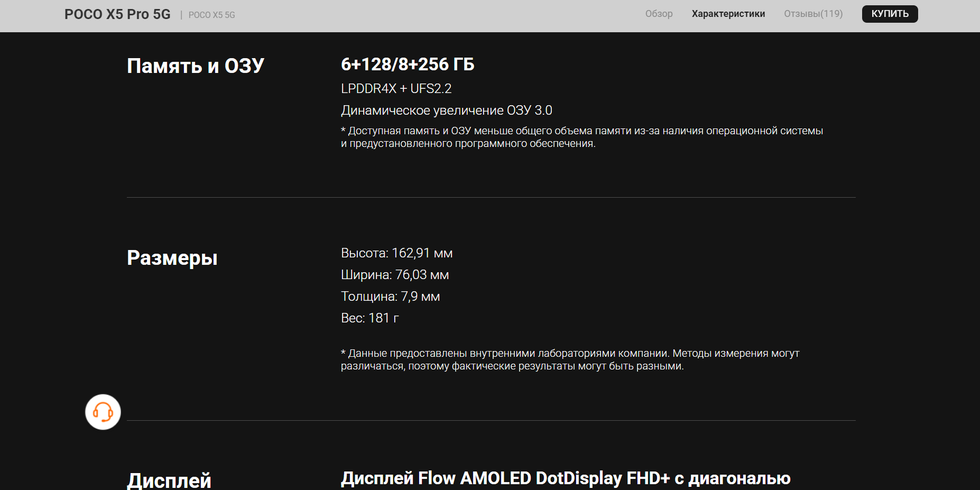This screenshot has width=980, height=490.
Task: Click the Flow AMOLED DotDisplay FHD+ headline
Action: point(566,478)
